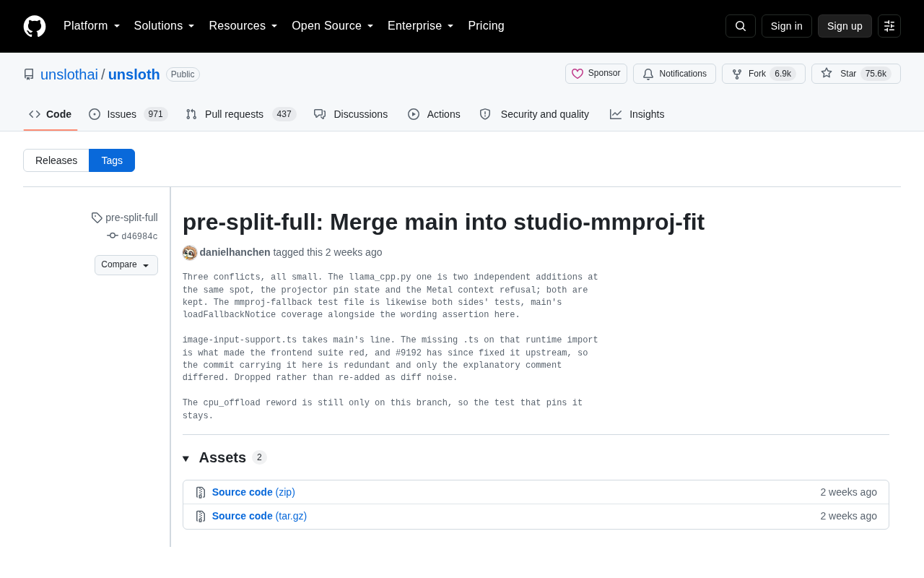Click the Issues circle-dot icon
The height and width of the screenshot is (578, 924).
pos(95,114)
